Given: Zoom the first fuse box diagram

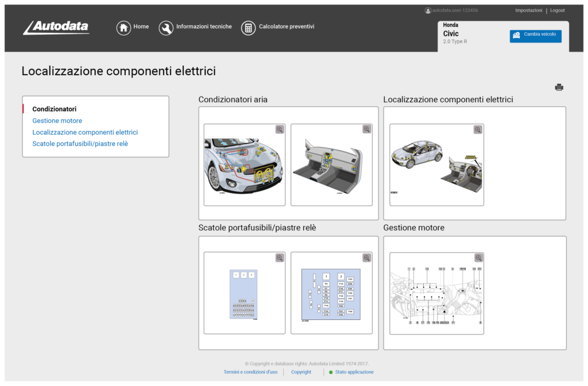Looking at the screenshot, I should tap(280, 258).
